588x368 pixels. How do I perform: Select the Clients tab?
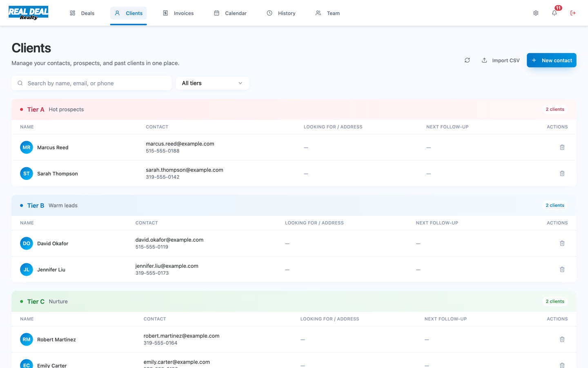pos(129,13)
